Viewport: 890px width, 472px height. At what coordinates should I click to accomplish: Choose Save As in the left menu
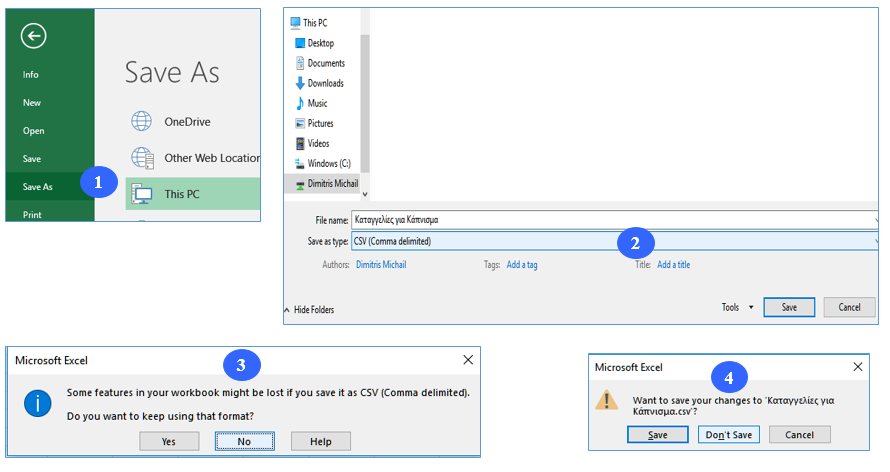(38, 187)
